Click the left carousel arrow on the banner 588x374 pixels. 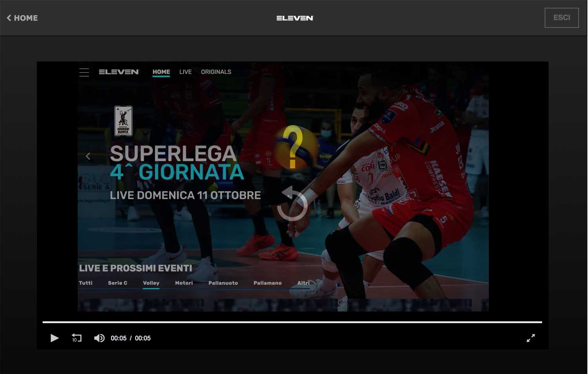(x=88, y=156)
